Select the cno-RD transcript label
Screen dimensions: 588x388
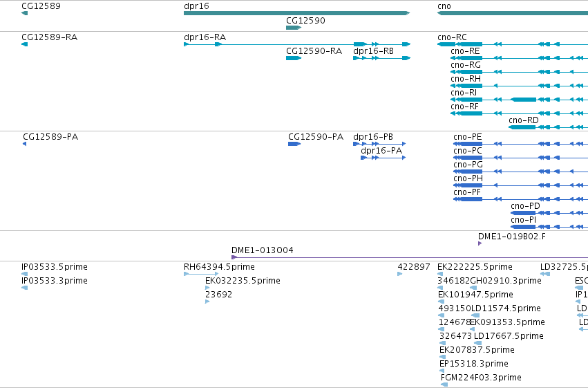524,120
